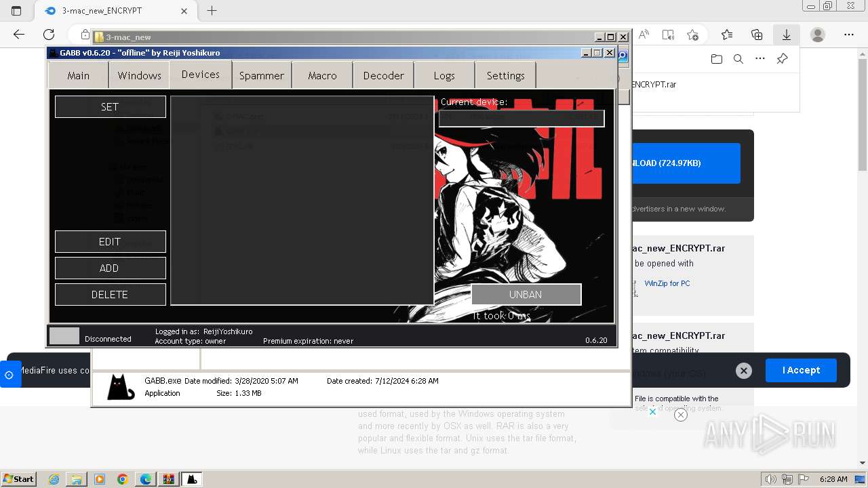Screen dimensions: 868x488
Task: Open Edge downloads toolbar icon
Action: click(787, 35)
